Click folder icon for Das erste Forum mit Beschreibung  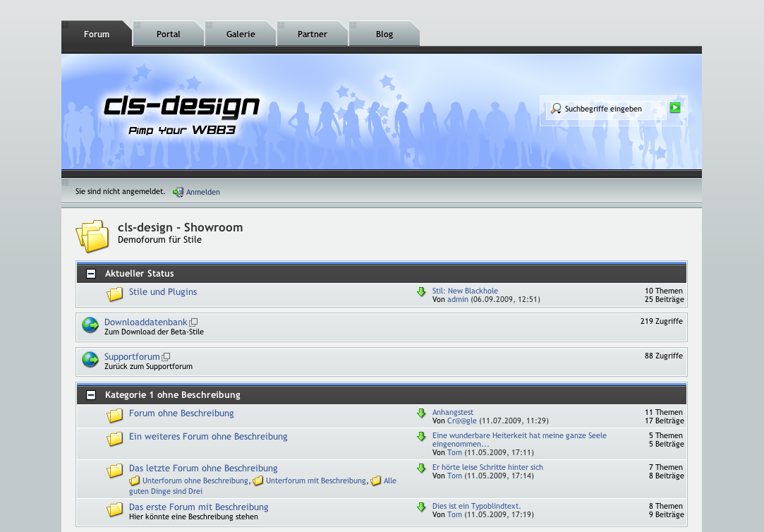115,509
